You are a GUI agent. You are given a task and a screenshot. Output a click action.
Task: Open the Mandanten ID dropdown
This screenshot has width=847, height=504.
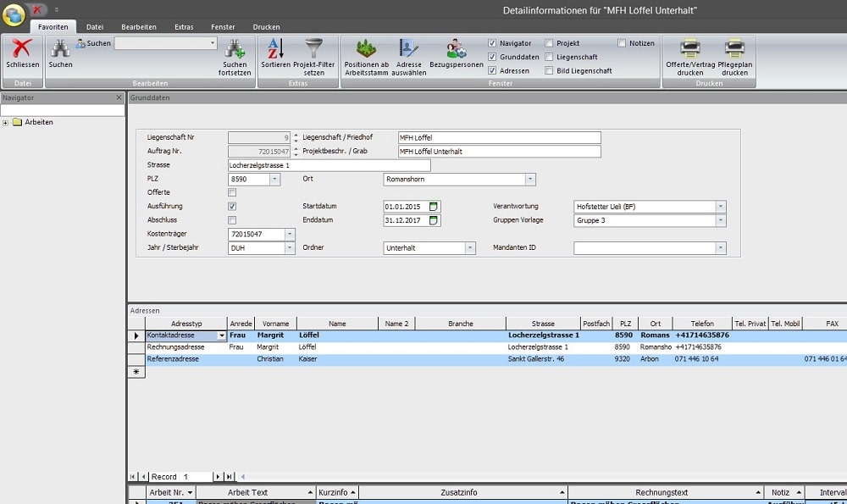pos(721,248)
